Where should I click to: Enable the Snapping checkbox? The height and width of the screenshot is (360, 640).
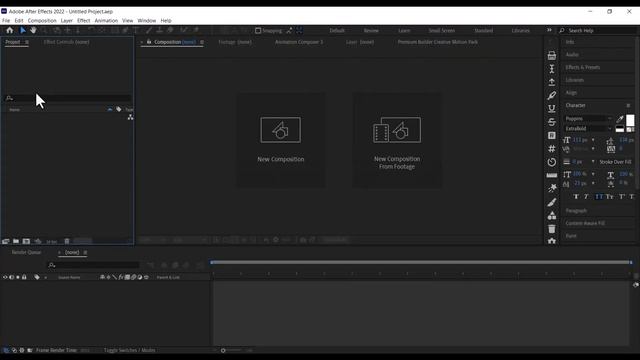pos(258,31)
